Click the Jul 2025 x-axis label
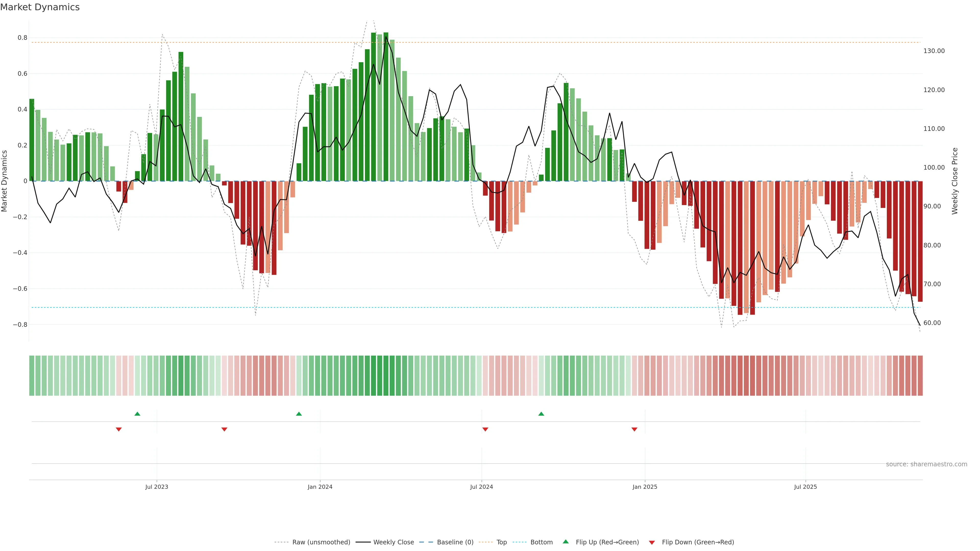This screenshot has width=980, height=551. [x=805, y=487]
